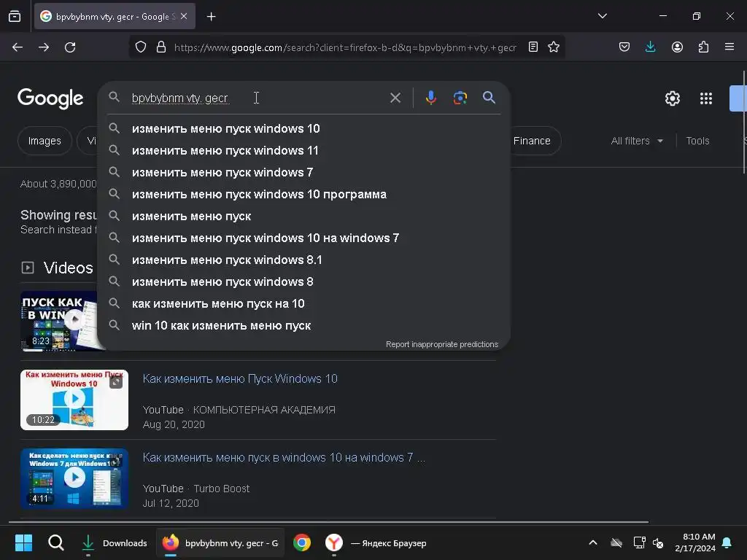Image resolution: width=747 pixels, height=560 pixels.
Task: Select suggestion изменить меню пуск windows 11
Action: [x=303, y=150]
